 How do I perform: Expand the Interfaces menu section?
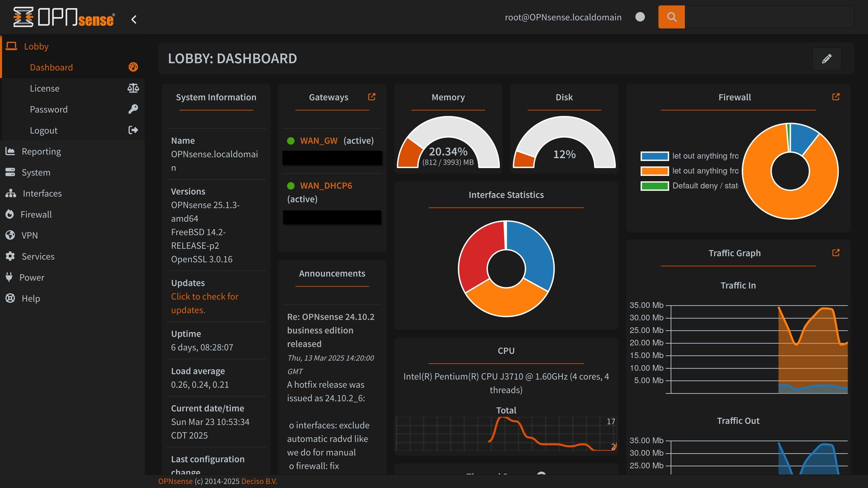pos(42,193)
